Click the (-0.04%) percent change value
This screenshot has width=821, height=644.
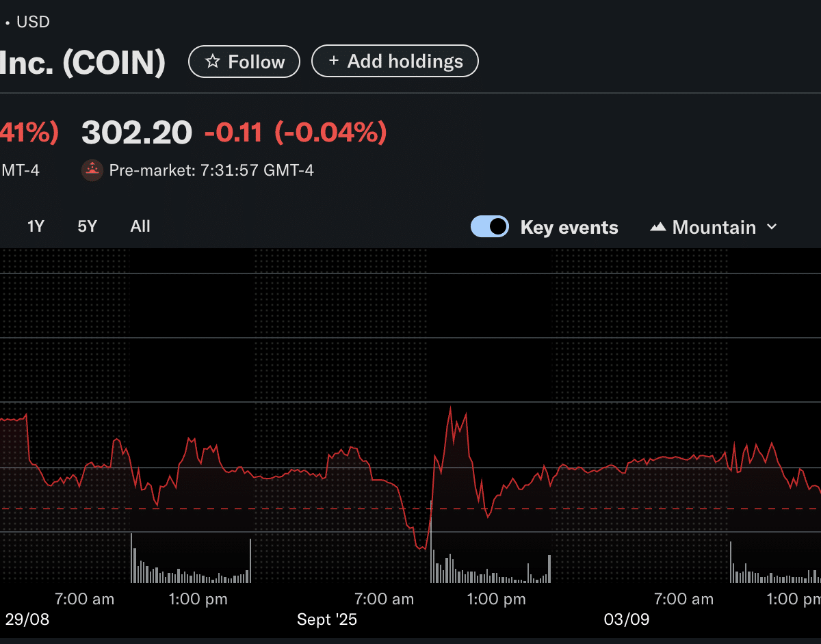tap(330, 133)
